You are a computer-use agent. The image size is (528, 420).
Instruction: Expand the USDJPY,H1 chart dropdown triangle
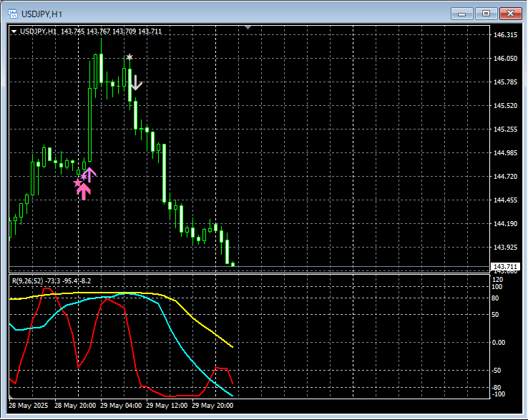tap(14, 31)
